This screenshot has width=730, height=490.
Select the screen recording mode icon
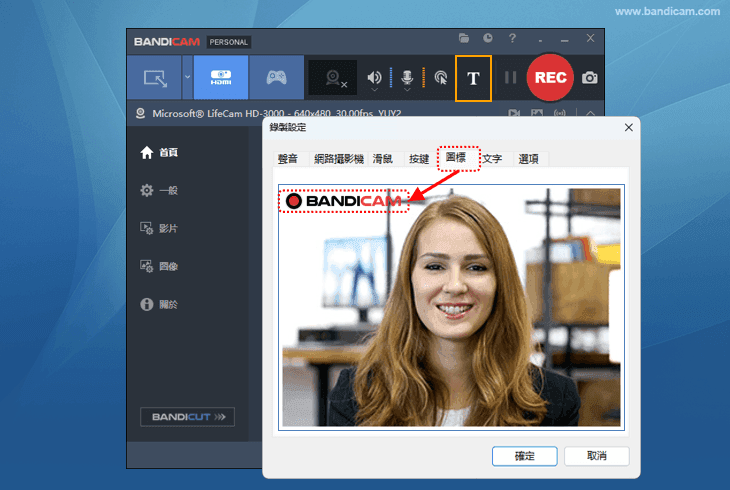tap(155, 78)
